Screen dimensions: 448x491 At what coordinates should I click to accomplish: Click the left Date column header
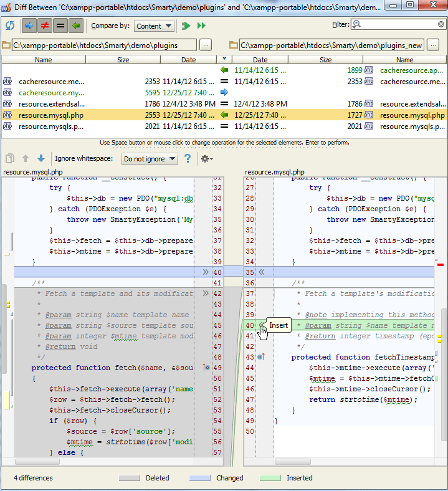point(188,60)
